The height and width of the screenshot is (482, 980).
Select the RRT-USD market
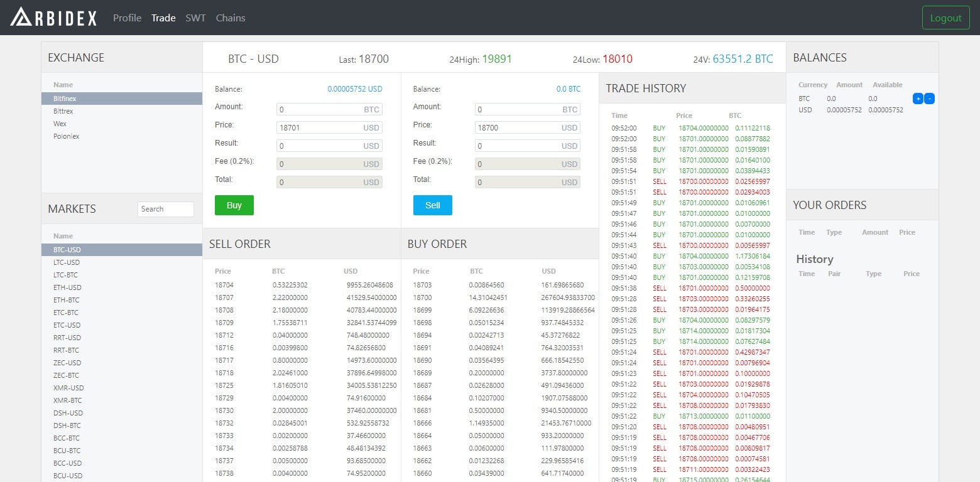(x=122, y=338)
